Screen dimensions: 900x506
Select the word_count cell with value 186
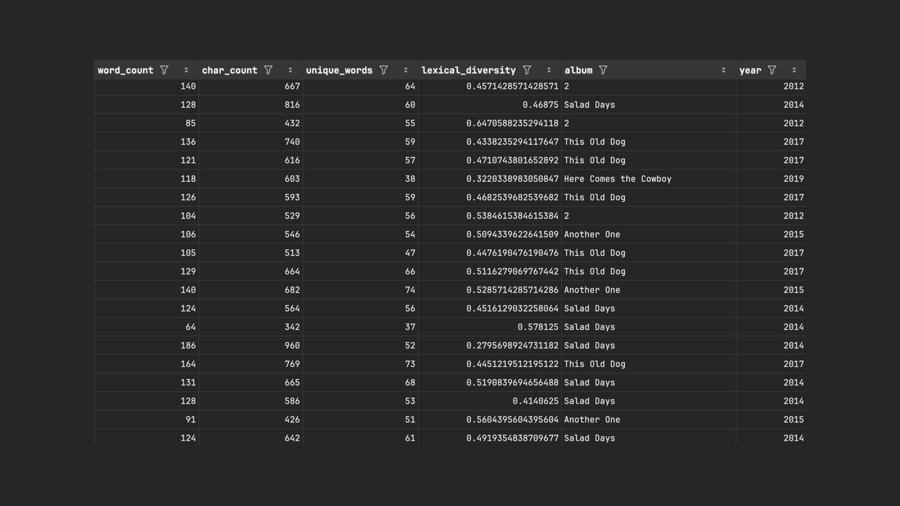click(188, 345)
